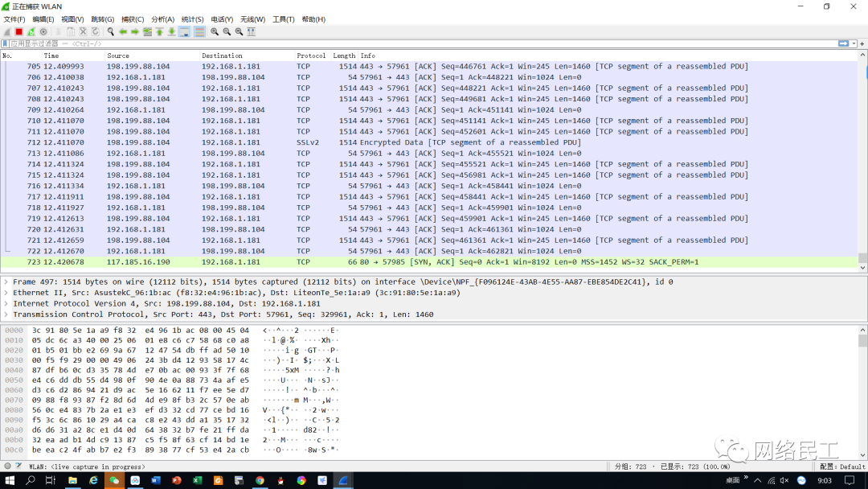The image size is (868, 489).
Task: Toggle auto-scroll during live capture
Action: [184, 31]
